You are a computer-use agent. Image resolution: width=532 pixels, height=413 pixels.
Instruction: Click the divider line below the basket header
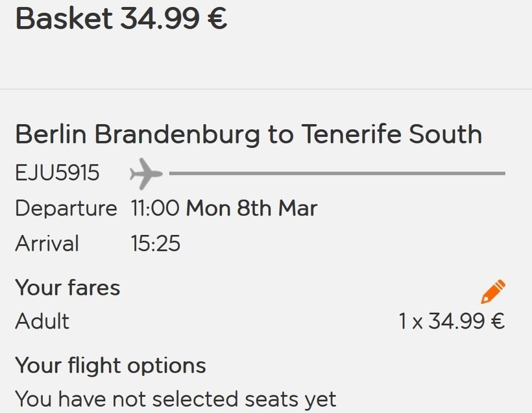pos(266,89)
